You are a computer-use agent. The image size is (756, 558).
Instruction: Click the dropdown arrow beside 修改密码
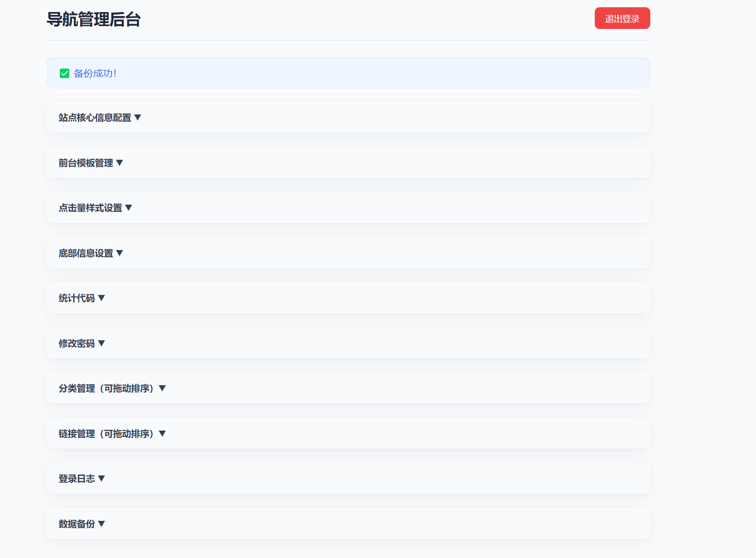[x=101, y=343]
